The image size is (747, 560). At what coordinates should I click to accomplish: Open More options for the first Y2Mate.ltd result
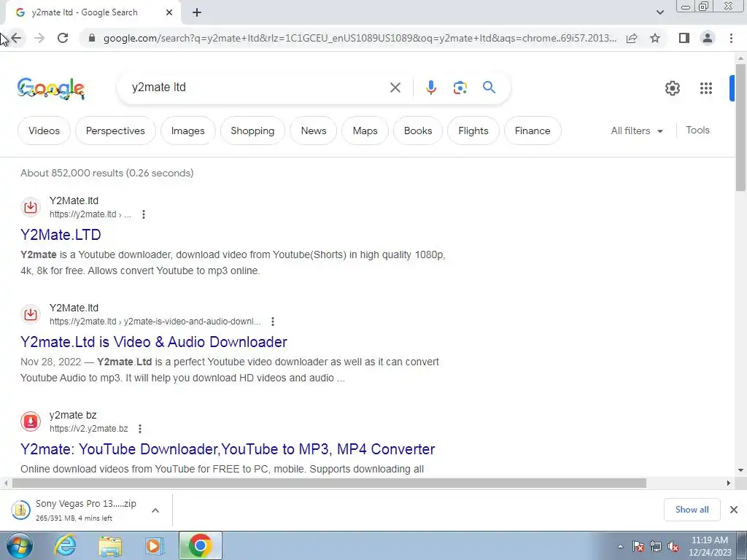tap(144, 214)
